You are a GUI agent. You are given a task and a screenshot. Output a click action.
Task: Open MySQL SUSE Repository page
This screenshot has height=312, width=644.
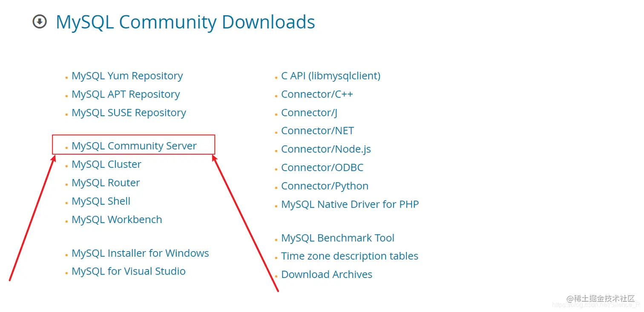coord(129,112)
